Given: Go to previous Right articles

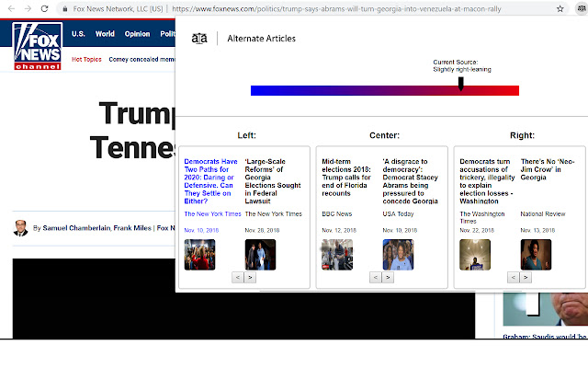Looking at the screenshot, I should click(x=514, y=278).
